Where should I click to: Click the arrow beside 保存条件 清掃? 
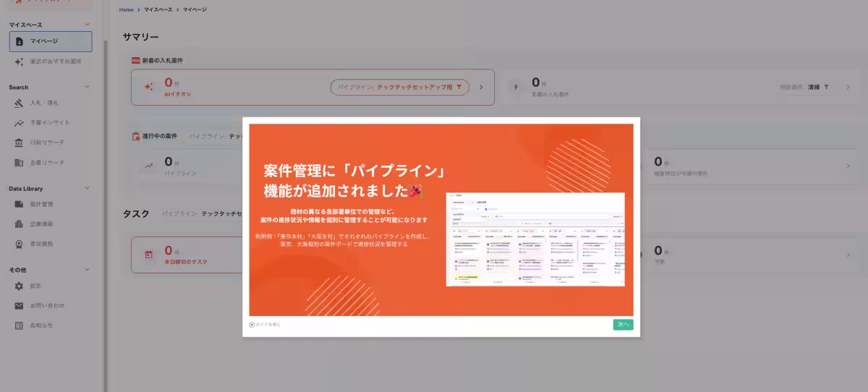pyautogui.click(x=848, y=87)
